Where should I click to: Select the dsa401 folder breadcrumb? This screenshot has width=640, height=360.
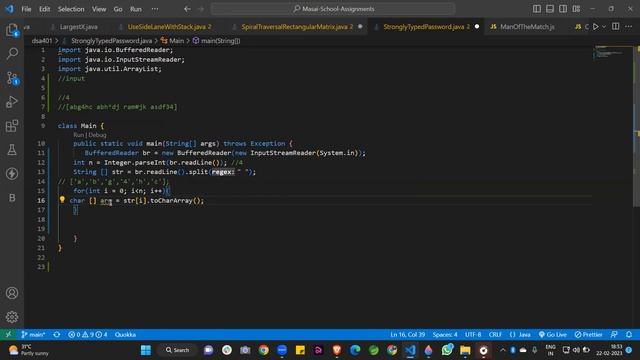pos(42,40)
